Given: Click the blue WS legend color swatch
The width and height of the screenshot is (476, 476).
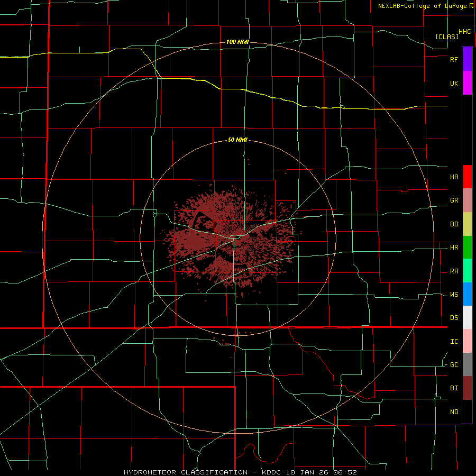Looking at the screenshot, I should (x=467, y=294).
